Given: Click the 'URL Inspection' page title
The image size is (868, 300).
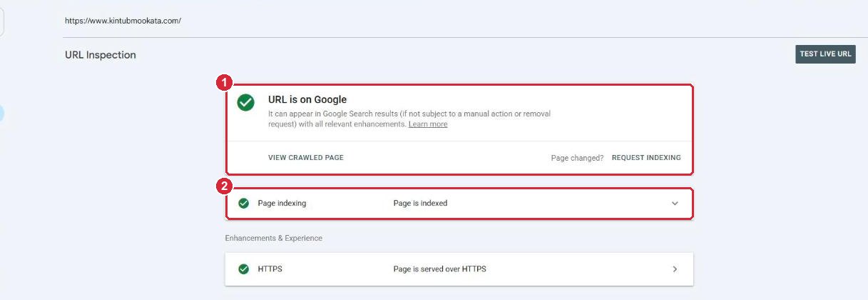Looking at the screenshot, I should pos(101,55).
